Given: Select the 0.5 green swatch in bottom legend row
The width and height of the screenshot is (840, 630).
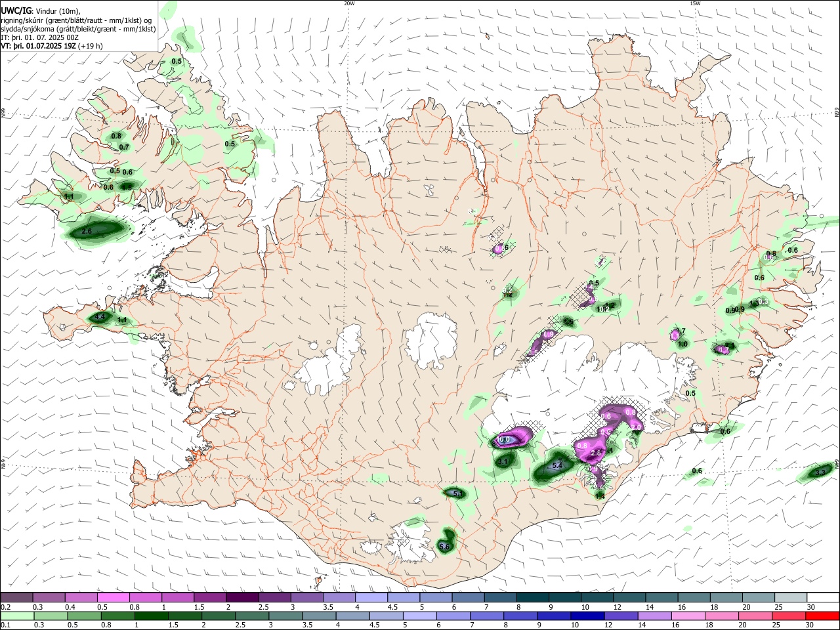Looking at the screenshot, I should pos(83,616).
